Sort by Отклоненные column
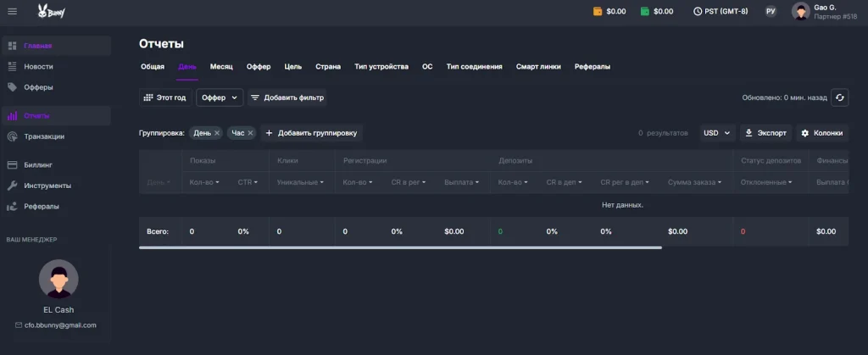Screen dimensions: 868x355 [766, 182]
